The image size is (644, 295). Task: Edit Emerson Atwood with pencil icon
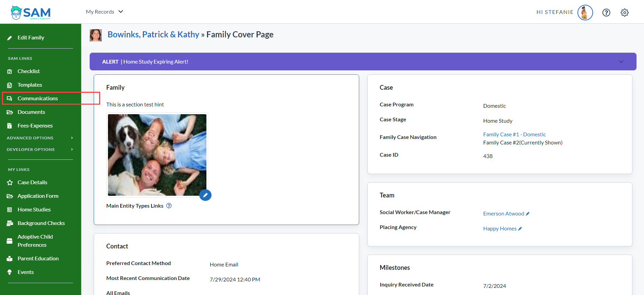pyautogui.click(x=528, y=214)
